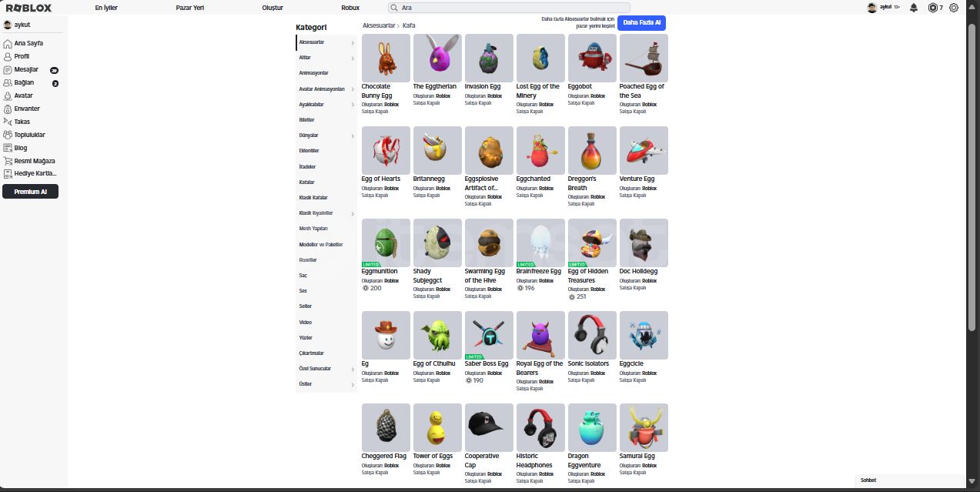
Task: Expand the Klasik Kıyafetler chevron
Action: (353, 213)
